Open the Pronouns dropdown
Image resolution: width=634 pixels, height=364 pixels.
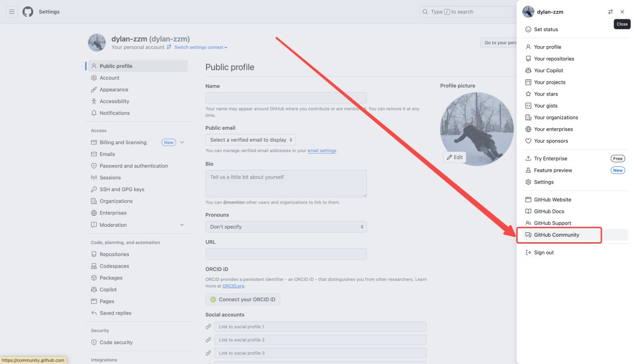[x=286, y=227]
